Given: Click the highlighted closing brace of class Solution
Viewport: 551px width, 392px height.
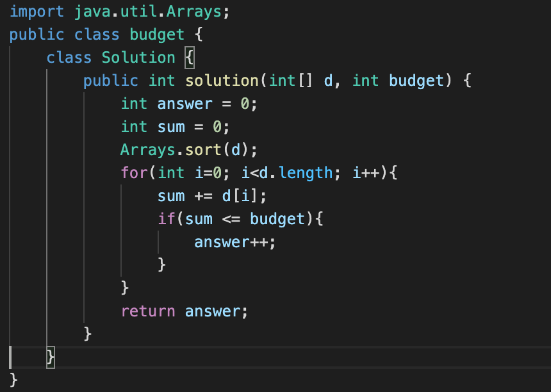Looking at the screenshot, I should tap(51, 357).
